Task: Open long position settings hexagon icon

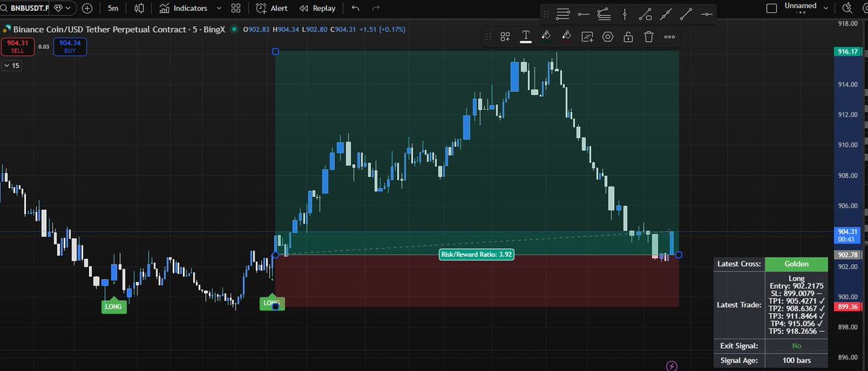Action: 608,37
